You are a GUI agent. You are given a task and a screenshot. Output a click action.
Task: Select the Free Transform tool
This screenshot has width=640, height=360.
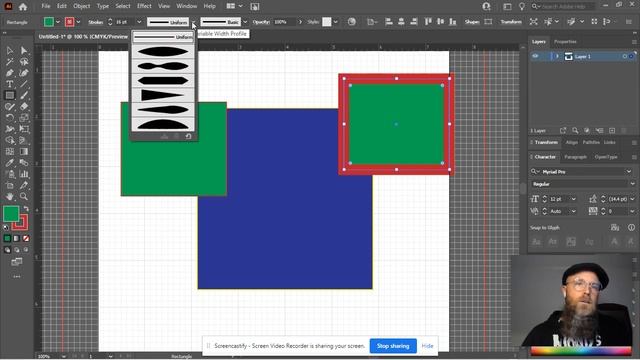[x=24, y=129]
